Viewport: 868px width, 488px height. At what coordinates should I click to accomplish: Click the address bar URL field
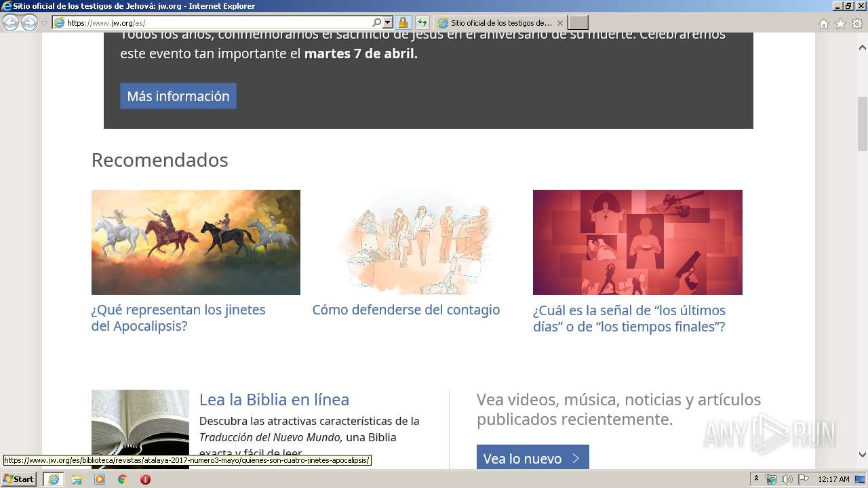pyautogui.click(x=218, y=22)
